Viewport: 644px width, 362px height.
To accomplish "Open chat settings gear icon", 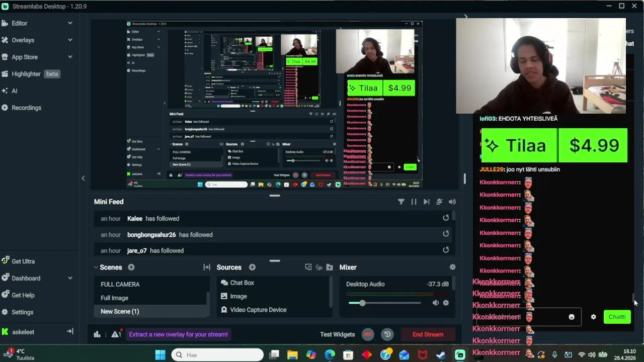I will [593, 317].
